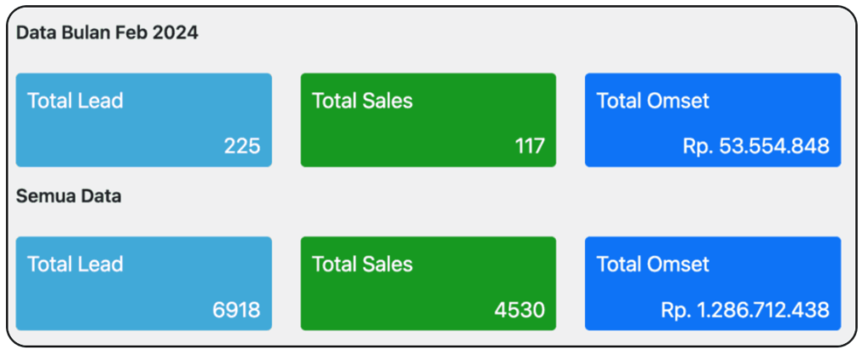This screenshot has height=355, width=868.
Task: Click 'Total Lead' label under Semua Data
Action: pos(75,265)
